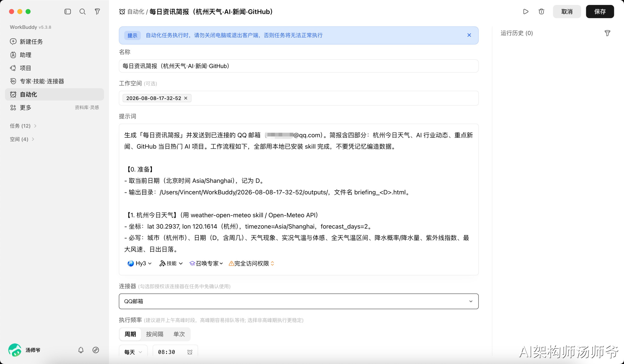Expand 空间 (4) list

[x=22, y=139]
